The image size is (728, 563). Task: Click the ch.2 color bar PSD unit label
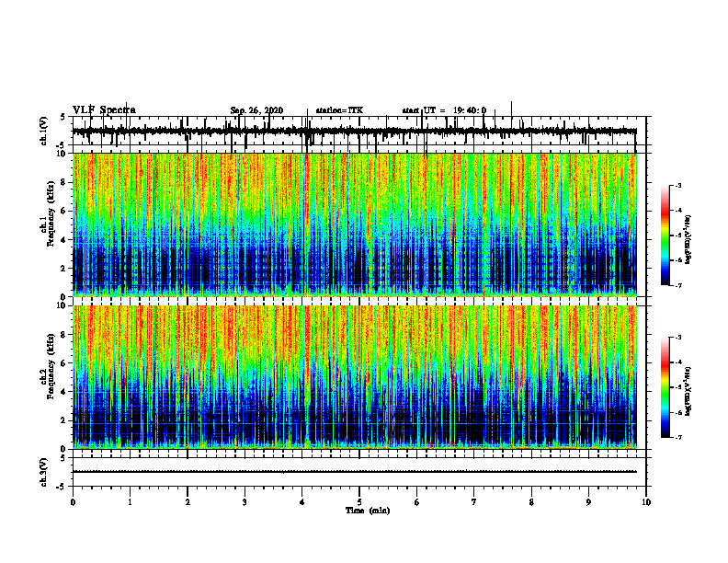pyautogui.click(x=688, y=391)
